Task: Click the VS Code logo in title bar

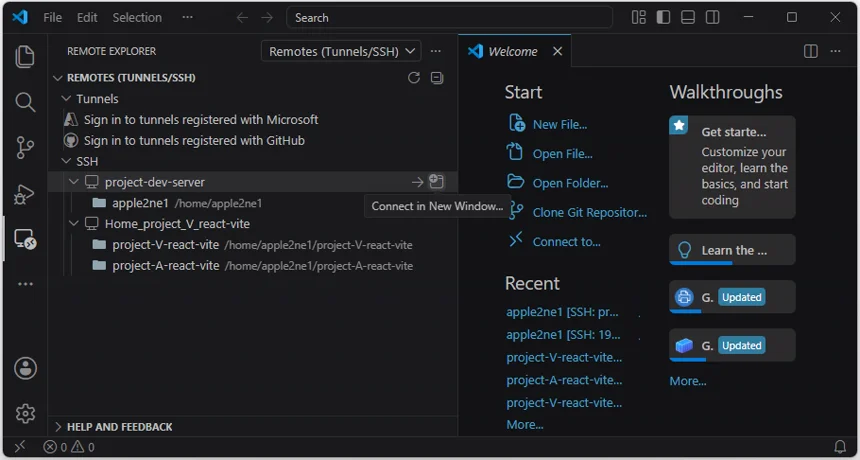Action: pos(20,18)
